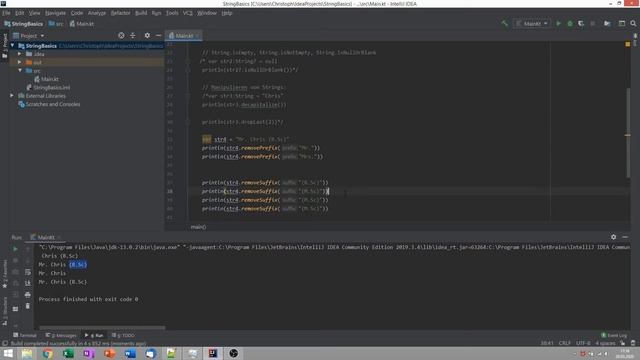Collapse the src folder node

coord(20,71)
